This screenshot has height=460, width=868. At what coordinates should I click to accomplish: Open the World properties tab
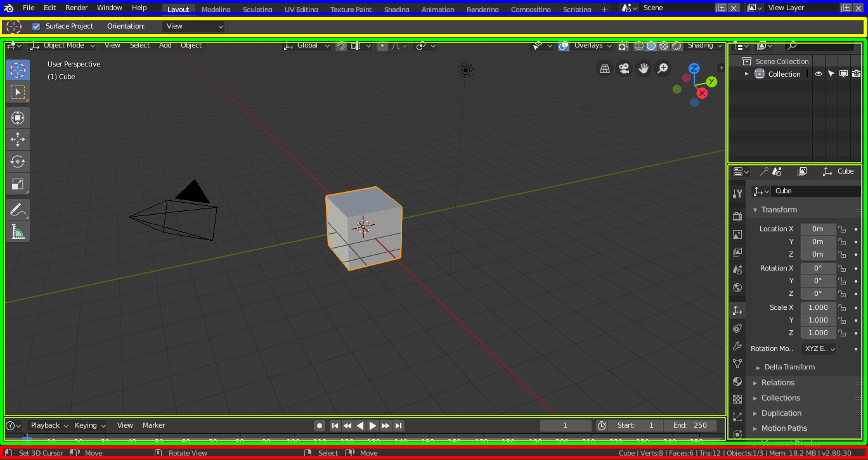pyautogui.click(x=737, y=288)
